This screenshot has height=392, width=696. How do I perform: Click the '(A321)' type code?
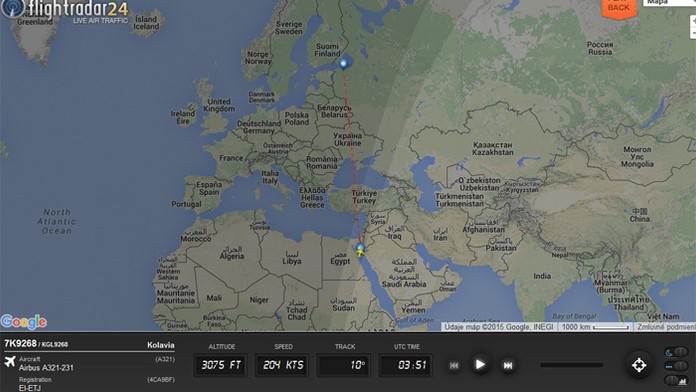click(165, 359)
